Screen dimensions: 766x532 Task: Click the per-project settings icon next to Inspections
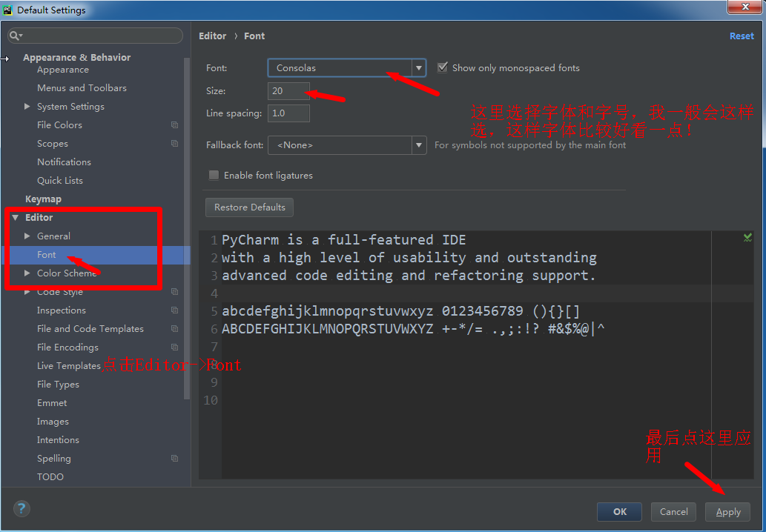(x=175, y=310)
